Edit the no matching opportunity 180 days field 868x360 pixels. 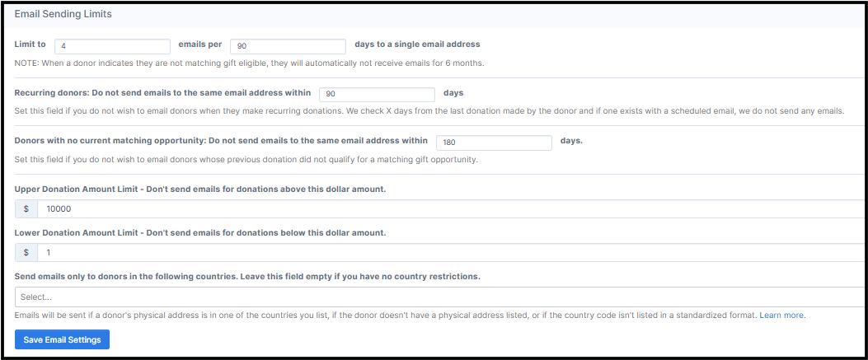tap(495, 143)
